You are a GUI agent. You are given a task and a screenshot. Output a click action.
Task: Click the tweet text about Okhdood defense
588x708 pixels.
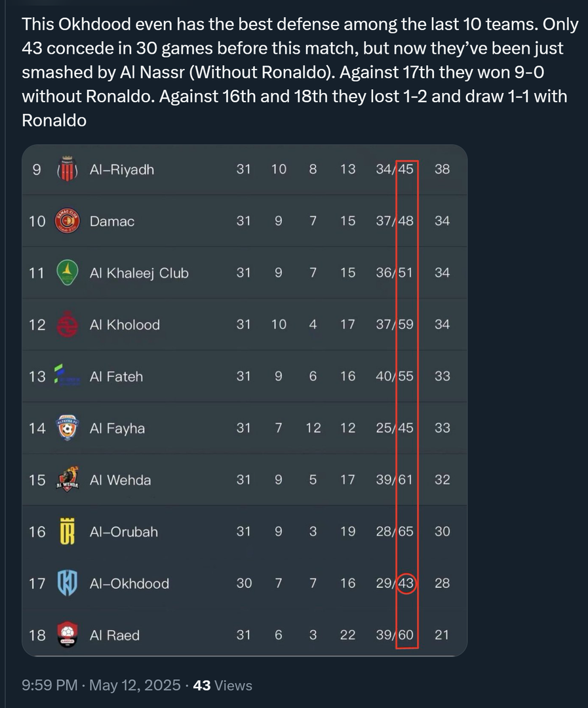click(300, 72)
